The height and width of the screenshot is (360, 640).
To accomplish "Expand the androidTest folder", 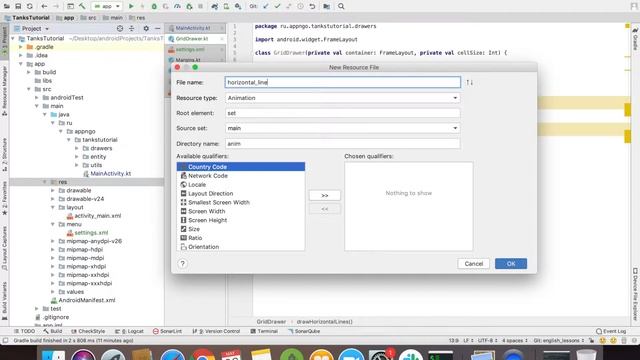I will [37, 98].
